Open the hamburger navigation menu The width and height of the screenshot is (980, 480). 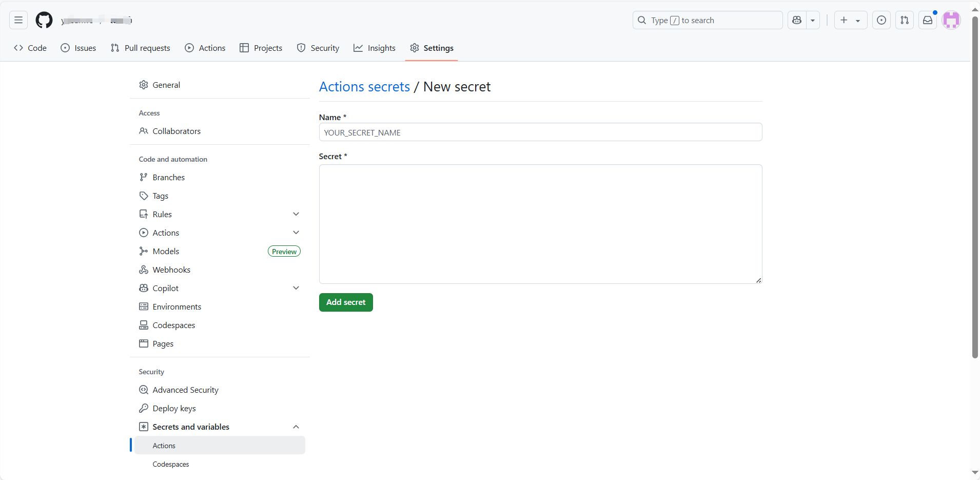[18, 20]
